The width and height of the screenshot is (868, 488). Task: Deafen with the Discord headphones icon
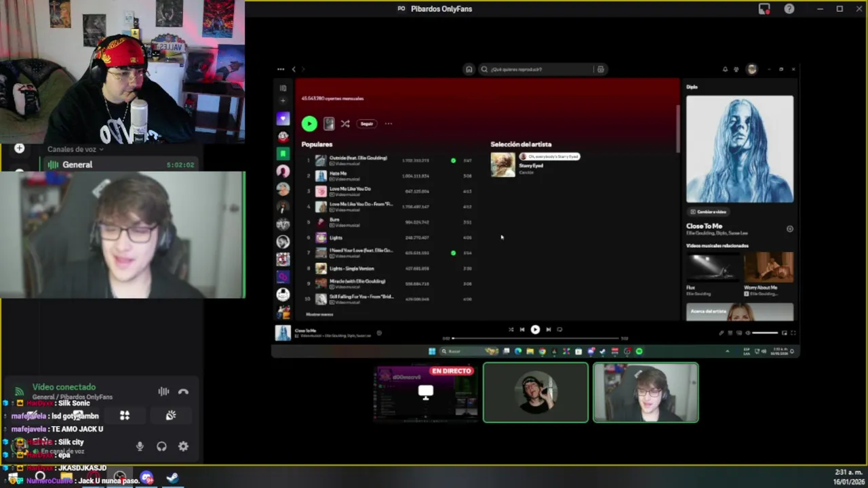[161, 447]
